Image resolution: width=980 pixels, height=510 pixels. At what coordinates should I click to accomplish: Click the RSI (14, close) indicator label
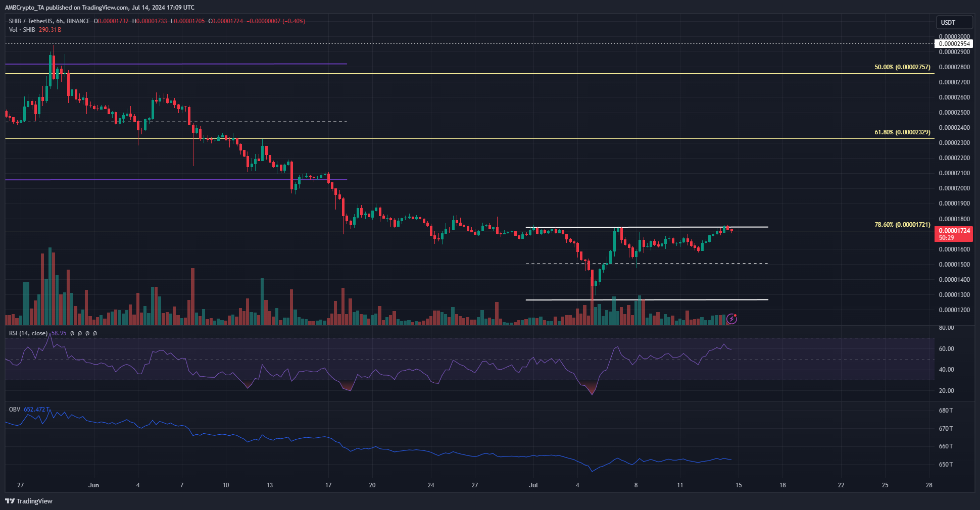28,333
